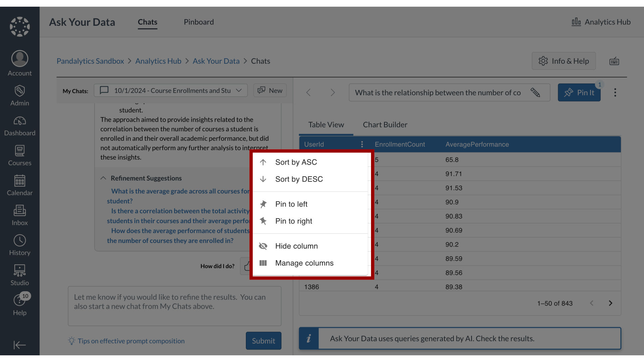Open the Canvas logo home icon

(x=20, y=26)
